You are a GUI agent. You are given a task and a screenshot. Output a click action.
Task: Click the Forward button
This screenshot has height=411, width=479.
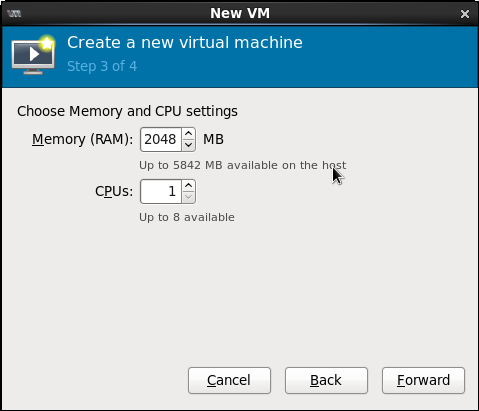click(423, 380)
